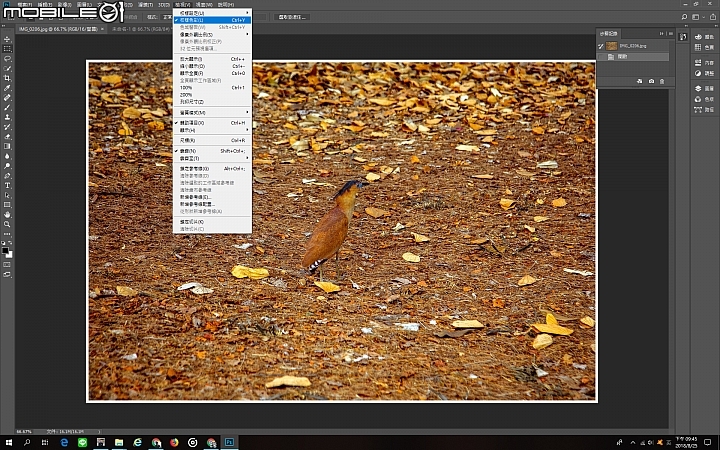
Task: Select the Horizontal Type tool
Action: 7,186
